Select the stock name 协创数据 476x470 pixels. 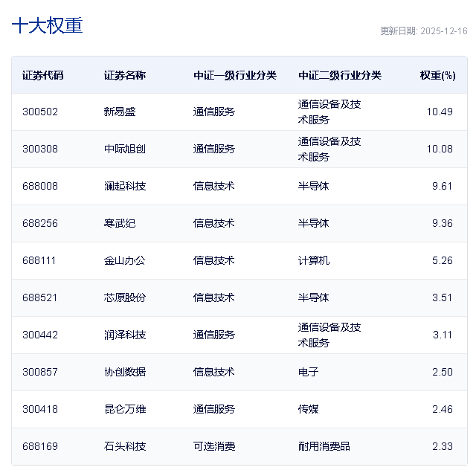tap(125, 372)
